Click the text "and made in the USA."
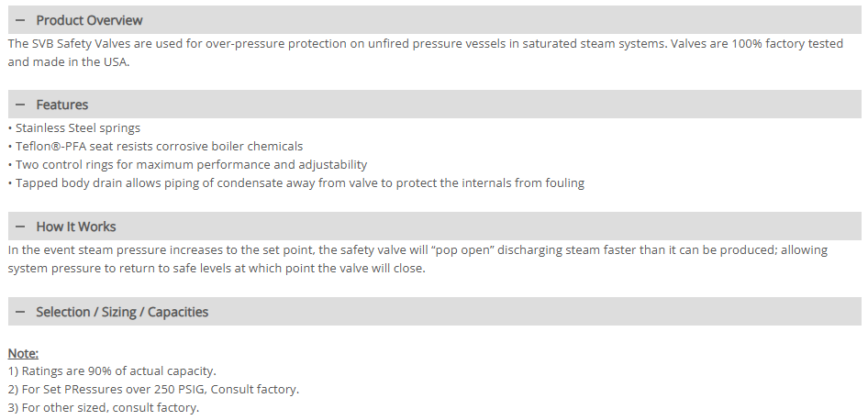 point(69,62)
